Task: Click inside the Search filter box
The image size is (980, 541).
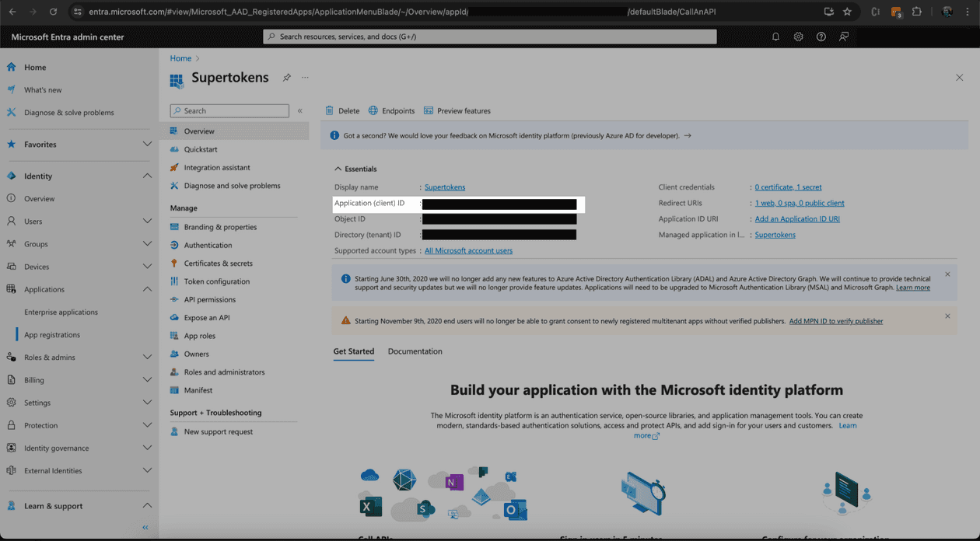Action: click(229, 110)
